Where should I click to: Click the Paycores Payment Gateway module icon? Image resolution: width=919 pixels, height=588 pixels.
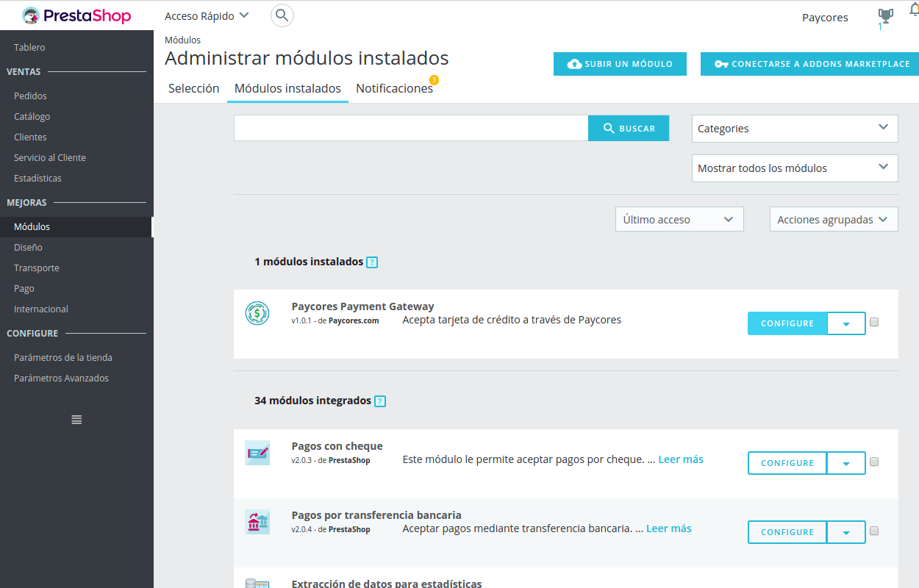[257, 314]
